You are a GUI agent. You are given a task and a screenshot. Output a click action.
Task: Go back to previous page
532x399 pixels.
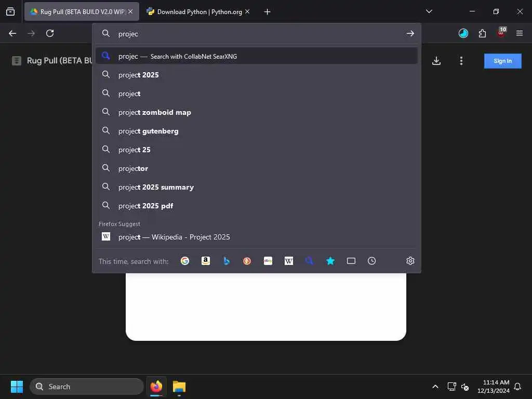(x=12, y=33)
